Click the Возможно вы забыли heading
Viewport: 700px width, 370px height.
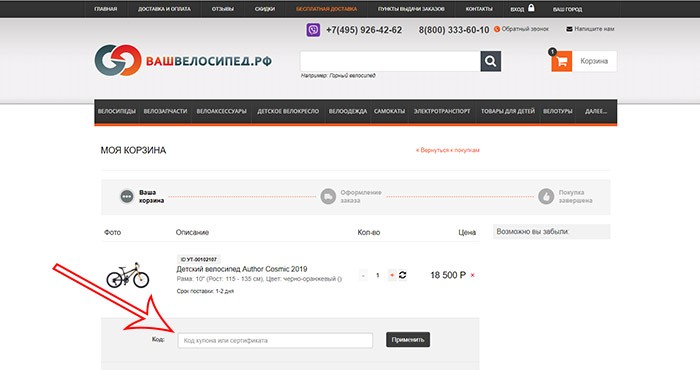click(x=533, y=232)
